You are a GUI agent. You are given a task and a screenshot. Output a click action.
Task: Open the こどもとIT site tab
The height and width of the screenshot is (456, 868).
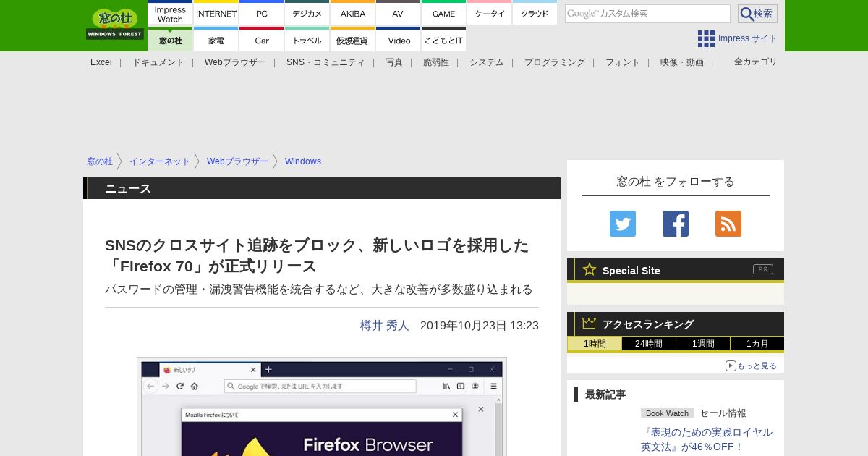pyautogui.click(x=444, y=40)
